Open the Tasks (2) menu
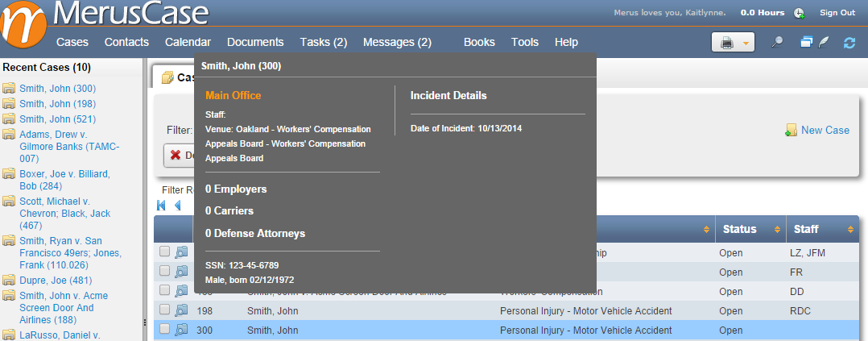Screen dimensions: 868x341 pos(324,42)
